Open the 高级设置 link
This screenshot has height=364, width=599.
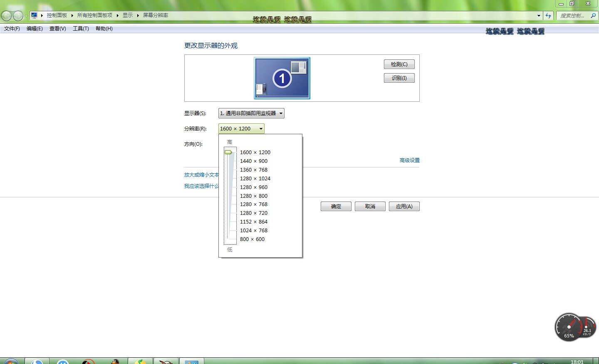coord(409,160)
